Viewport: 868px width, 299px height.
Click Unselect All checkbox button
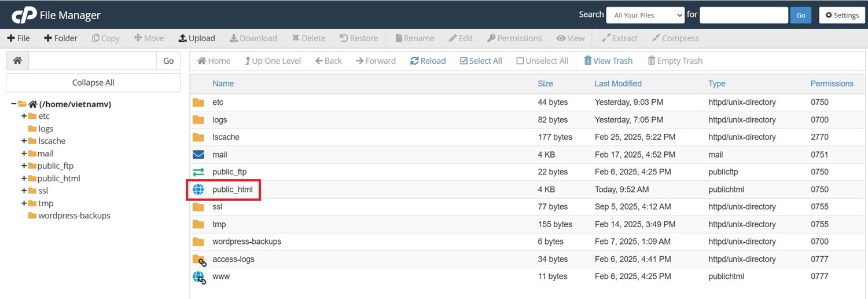[x=542, y=61]
